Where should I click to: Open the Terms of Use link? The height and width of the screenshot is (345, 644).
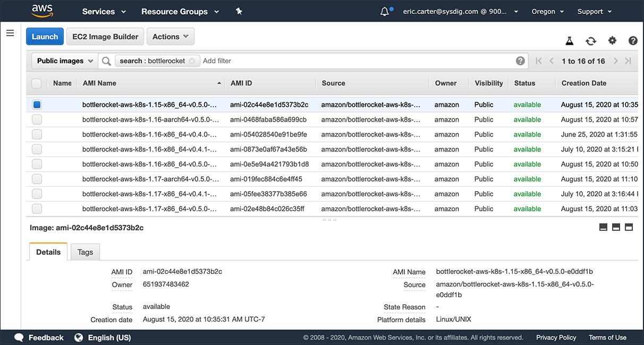(x=607, y=338)
